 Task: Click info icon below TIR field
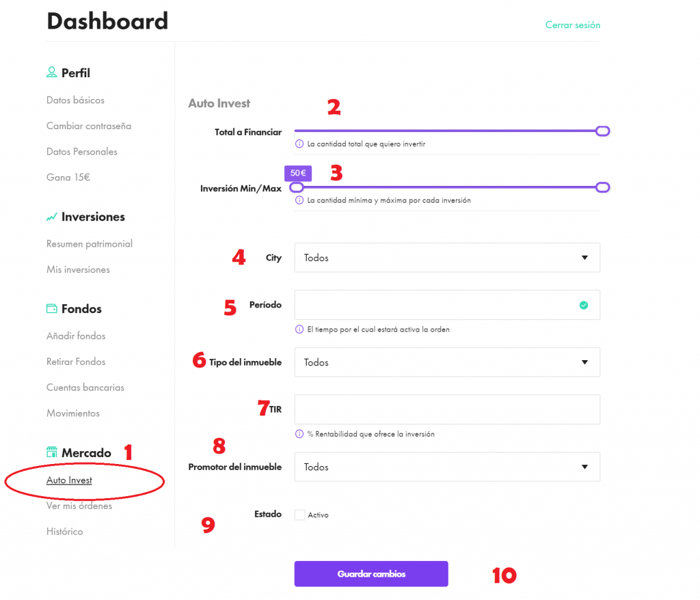point(299,434)
